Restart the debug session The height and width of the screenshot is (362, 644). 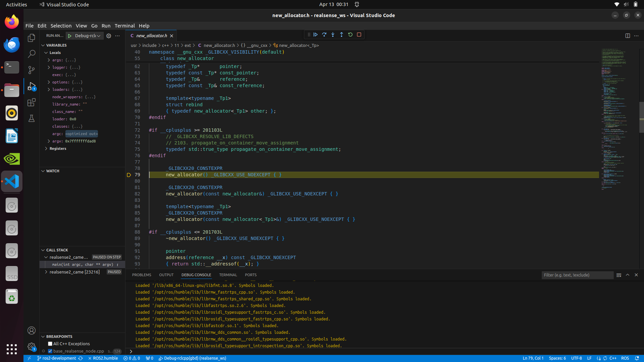pyautogui.click(x=350, y=35)
